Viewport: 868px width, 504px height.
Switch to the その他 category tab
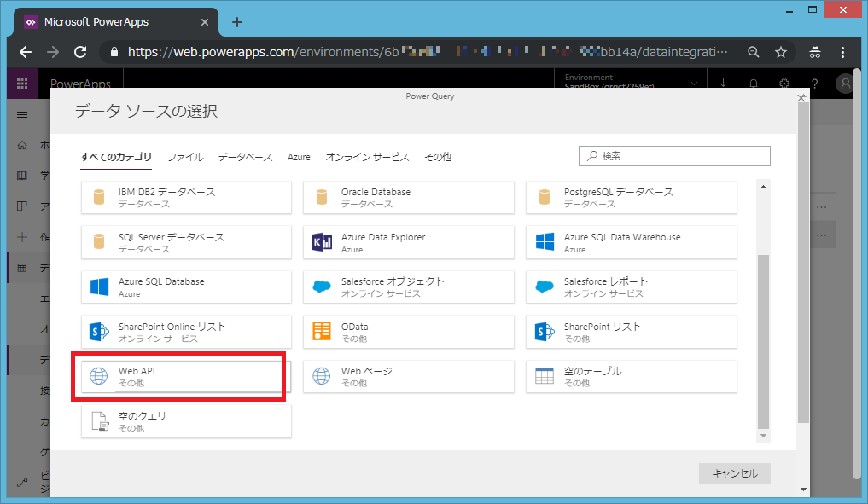click(x=438, y=157)
